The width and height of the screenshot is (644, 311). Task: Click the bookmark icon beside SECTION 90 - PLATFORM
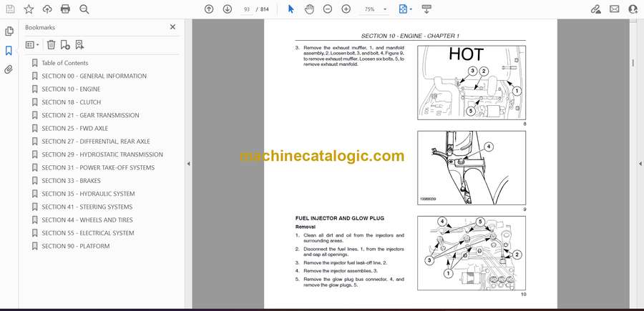[34, 246]
